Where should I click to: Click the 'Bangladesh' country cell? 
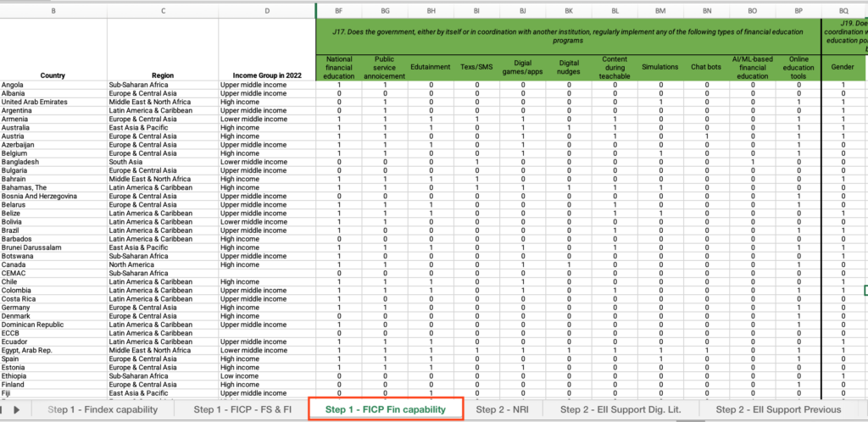pos(53,162)
